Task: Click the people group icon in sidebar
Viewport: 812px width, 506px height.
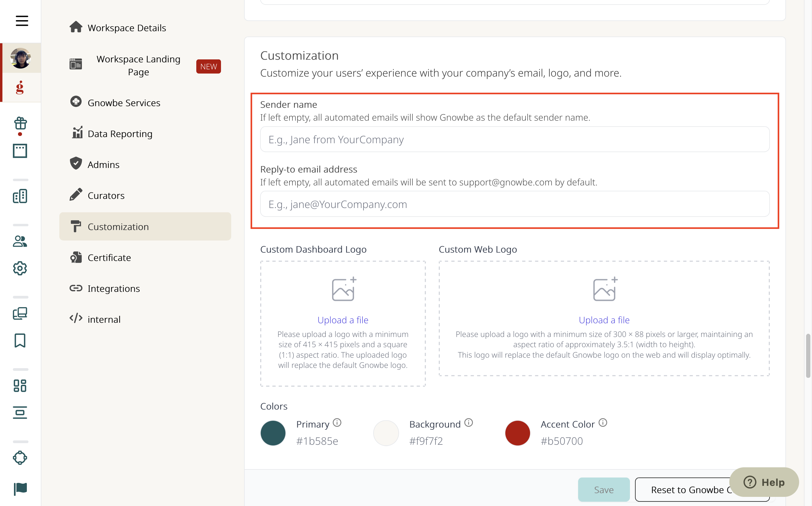Action: [x=20, y=241]
